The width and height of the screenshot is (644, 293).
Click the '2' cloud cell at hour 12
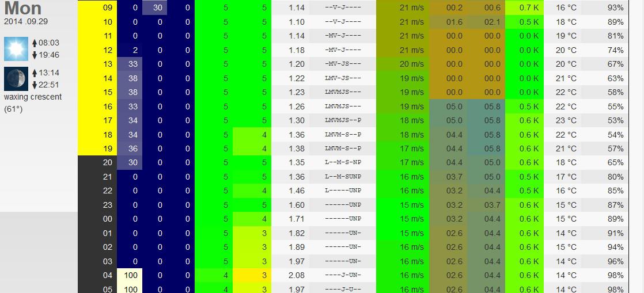coord(130,50)
